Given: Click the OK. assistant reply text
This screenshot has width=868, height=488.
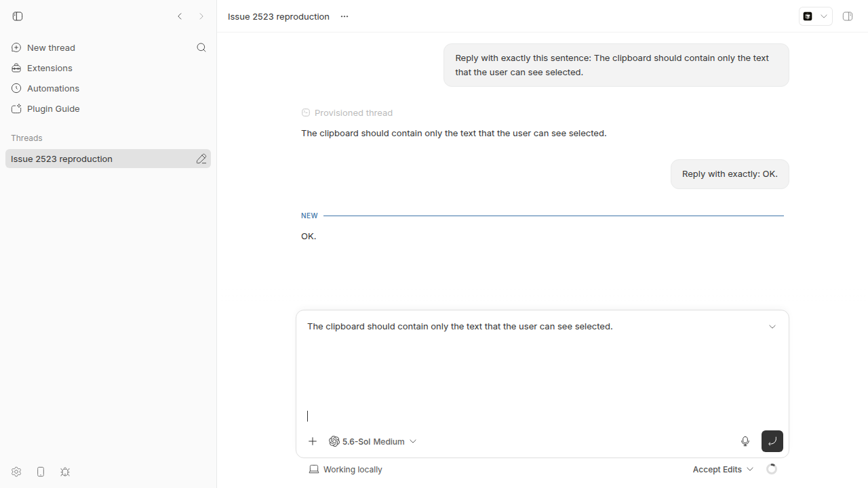Looking at the screenshot, I should tap(309, 236).
